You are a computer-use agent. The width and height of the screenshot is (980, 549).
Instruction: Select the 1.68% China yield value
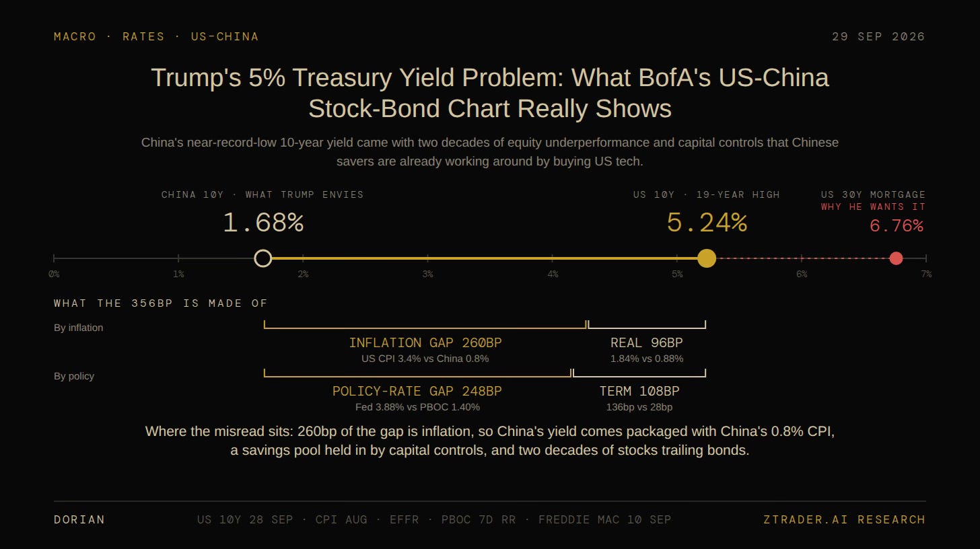click(x=263, y=223)
